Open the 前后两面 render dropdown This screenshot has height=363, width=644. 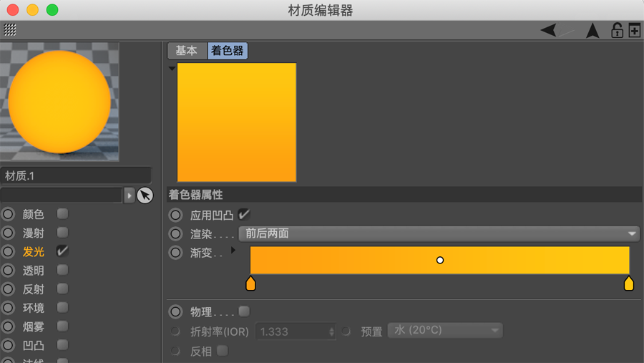[439, 233]
